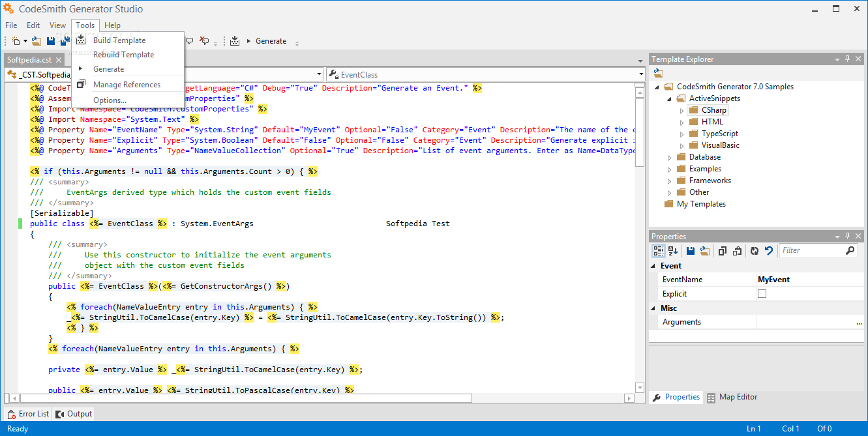Screen dimensions: 868x436
Task: Expand the Examples folder
Action: coord(669,169)
